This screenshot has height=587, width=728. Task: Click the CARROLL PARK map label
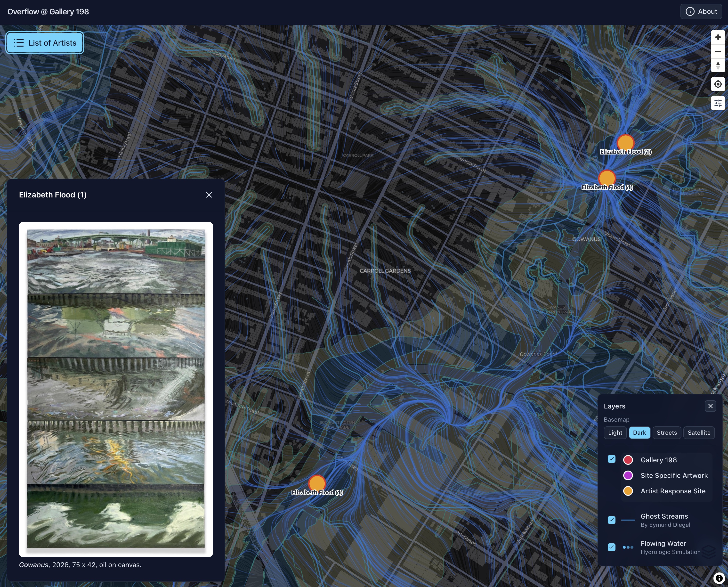[358, 155]
